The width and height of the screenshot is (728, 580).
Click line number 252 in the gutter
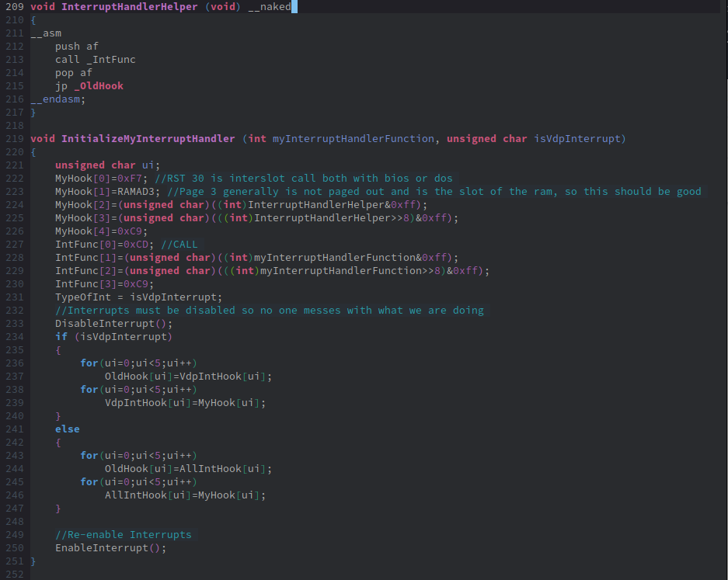coord(15,575)
